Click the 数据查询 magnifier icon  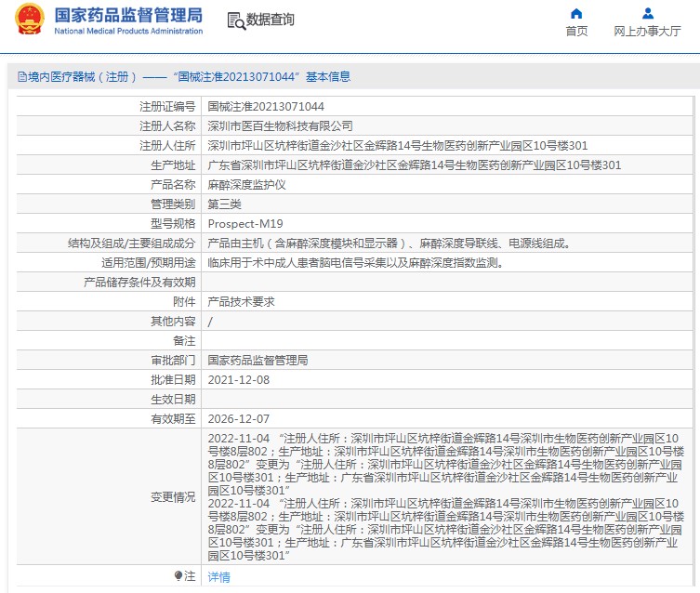click(x=235, y=20)
